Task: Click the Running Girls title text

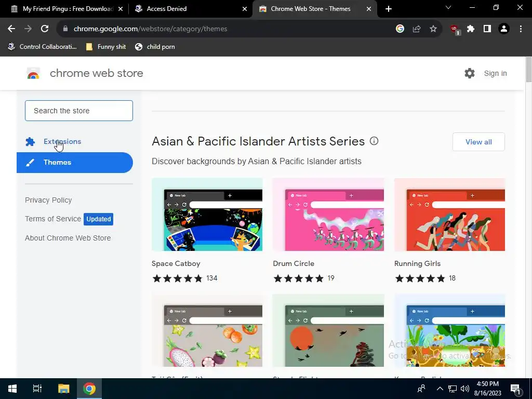Action: click(417, 263)
